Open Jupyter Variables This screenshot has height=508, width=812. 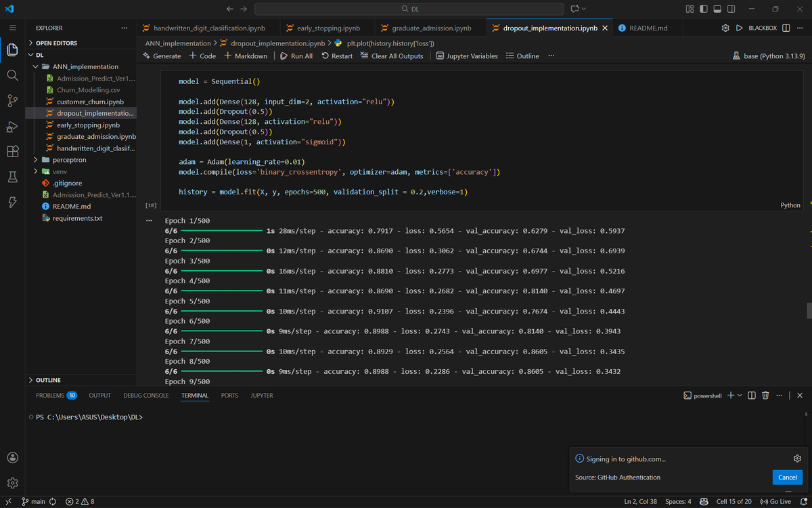[467, 56]
